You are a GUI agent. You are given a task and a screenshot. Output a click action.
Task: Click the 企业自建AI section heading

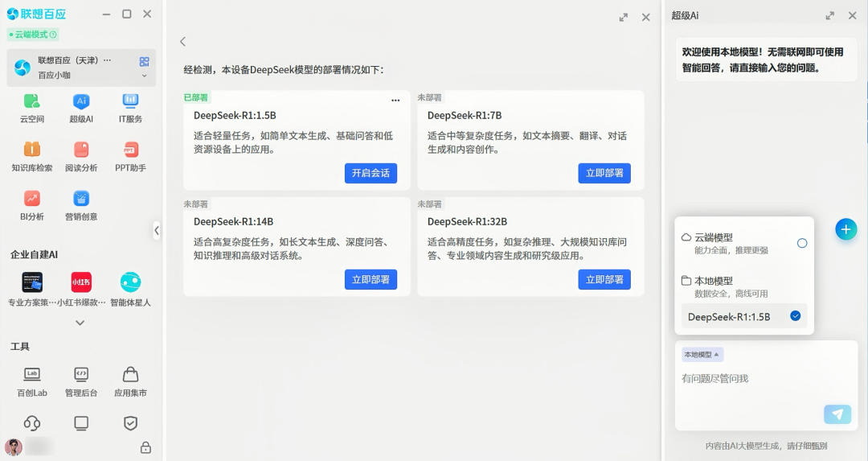[x=35, y=254]
